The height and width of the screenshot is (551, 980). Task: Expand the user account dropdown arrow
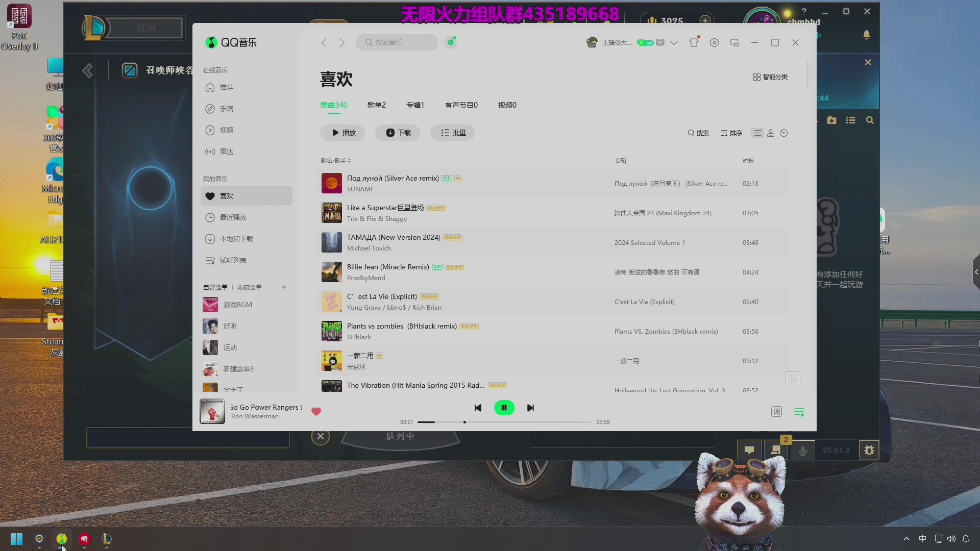[674, 43]
